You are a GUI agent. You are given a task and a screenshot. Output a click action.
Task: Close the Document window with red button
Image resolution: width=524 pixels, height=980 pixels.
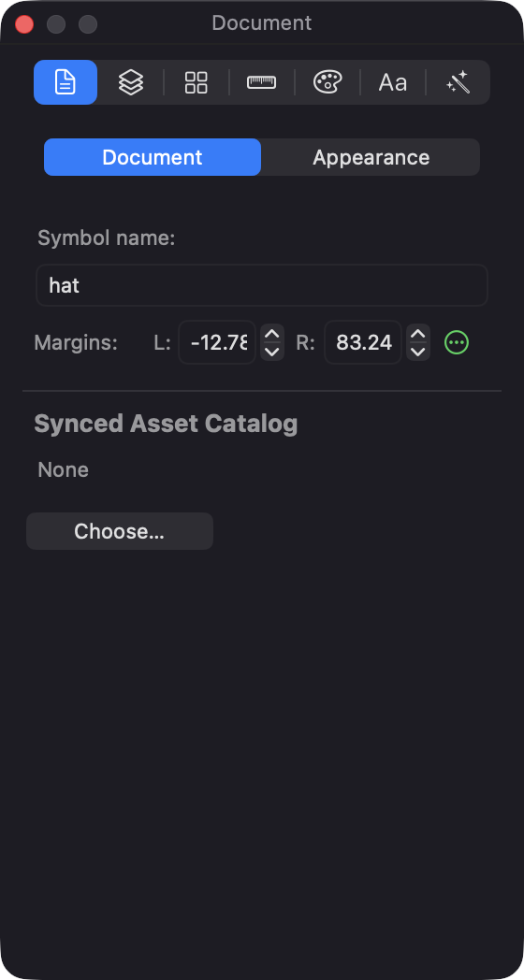[24, 23]
